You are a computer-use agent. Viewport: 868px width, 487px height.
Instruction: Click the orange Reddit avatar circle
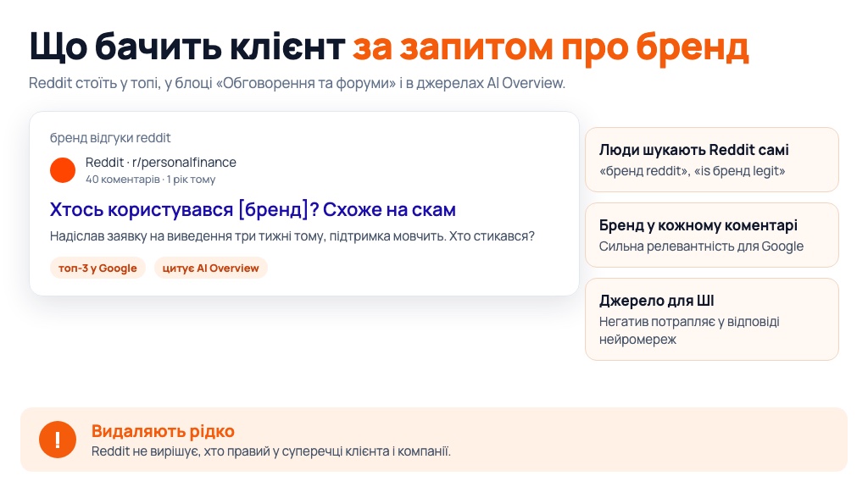63,170
